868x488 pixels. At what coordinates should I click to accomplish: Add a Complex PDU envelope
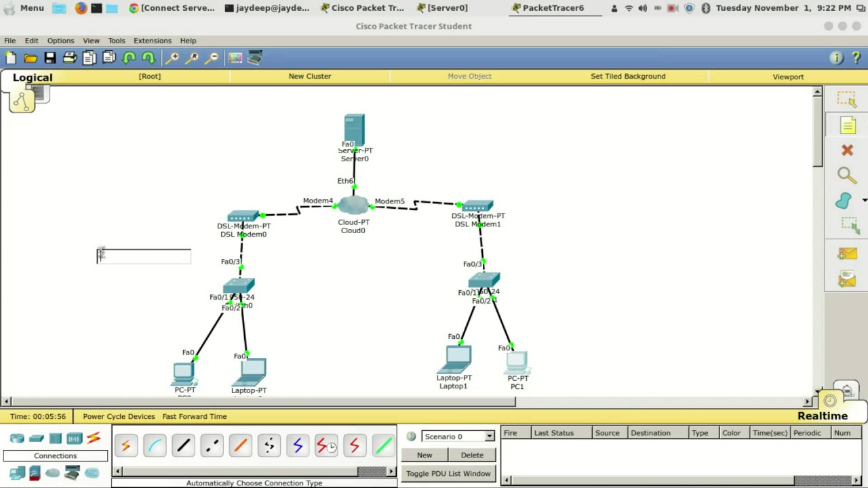click(847, 278)
